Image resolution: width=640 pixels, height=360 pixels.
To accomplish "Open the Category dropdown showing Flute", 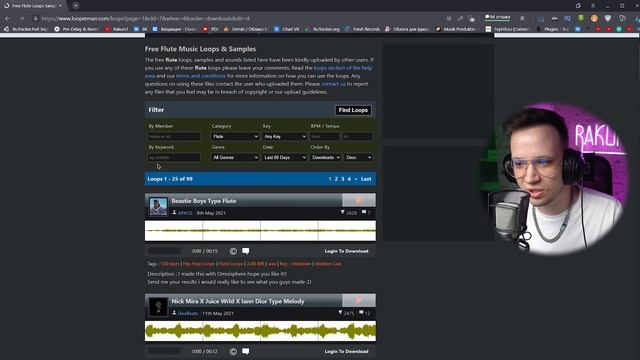I will tap(235, 136).
